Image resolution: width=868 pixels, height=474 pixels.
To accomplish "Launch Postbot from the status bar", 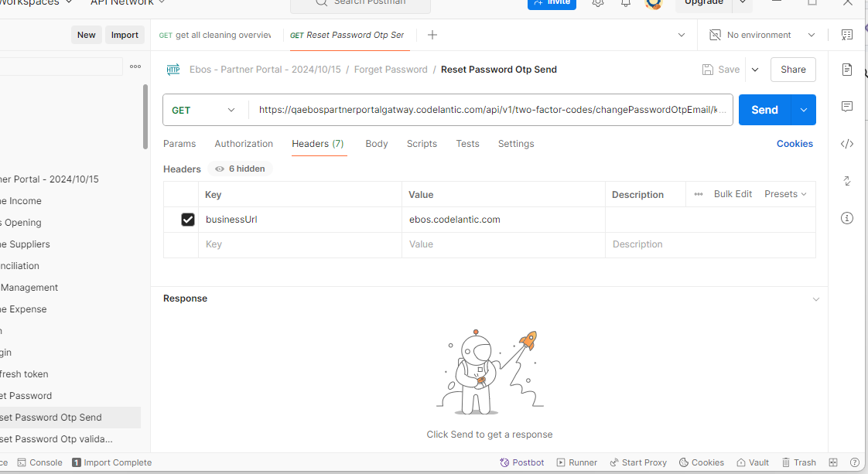I will pyautogui.click(x=522, y=462).
